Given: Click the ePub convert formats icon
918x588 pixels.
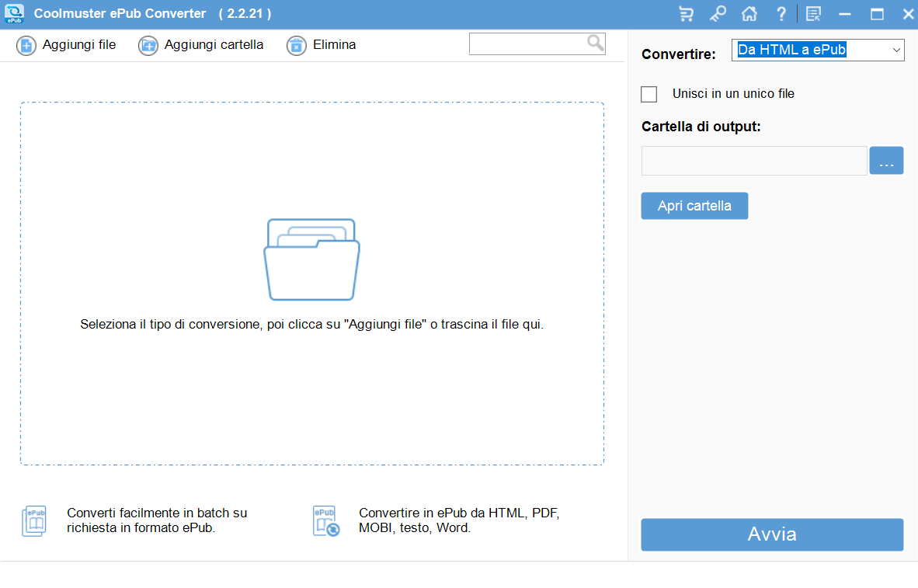Looking at the screenshot, I should [326, 520].
